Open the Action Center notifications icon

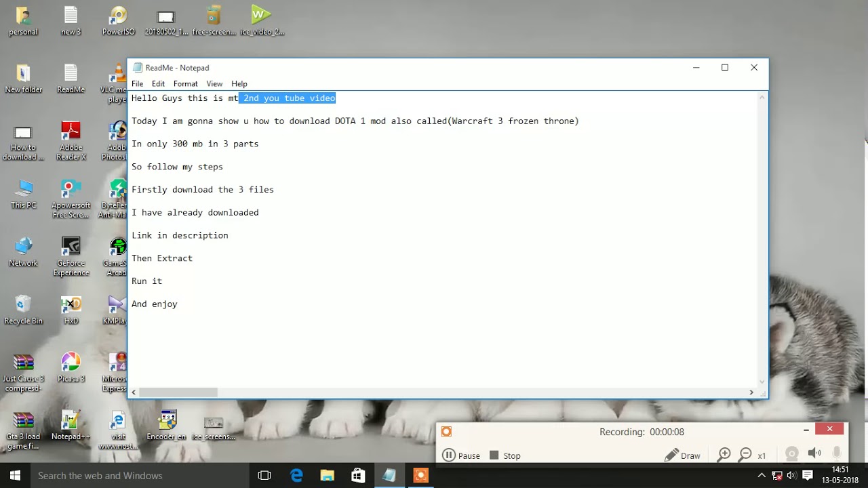coord(808,475)
